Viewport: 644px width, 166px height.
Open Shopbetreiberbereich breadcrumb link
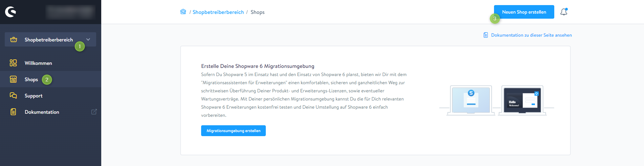pos(218,12)
